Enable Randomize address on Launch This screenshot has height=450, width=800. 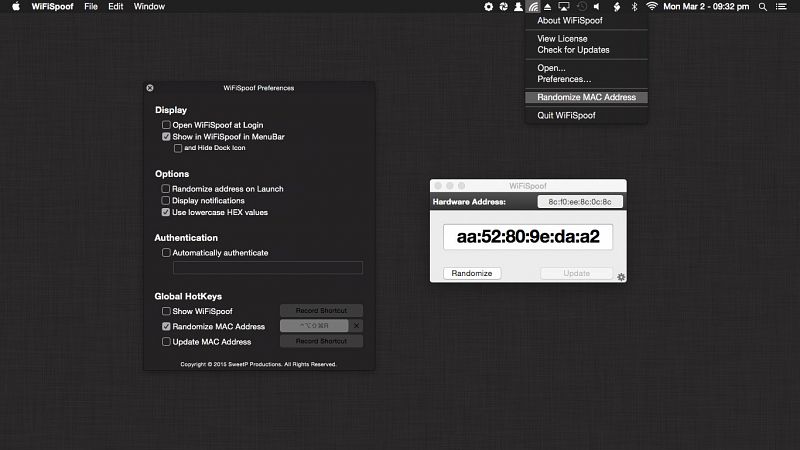point(166,188)
